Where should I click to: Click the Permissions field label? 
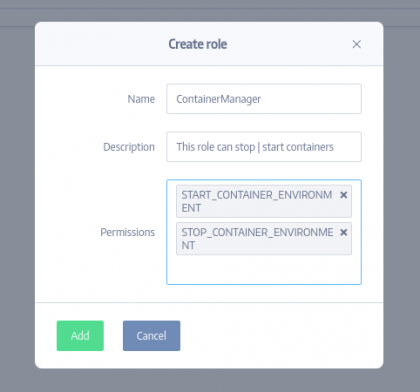tap(128, 232)
